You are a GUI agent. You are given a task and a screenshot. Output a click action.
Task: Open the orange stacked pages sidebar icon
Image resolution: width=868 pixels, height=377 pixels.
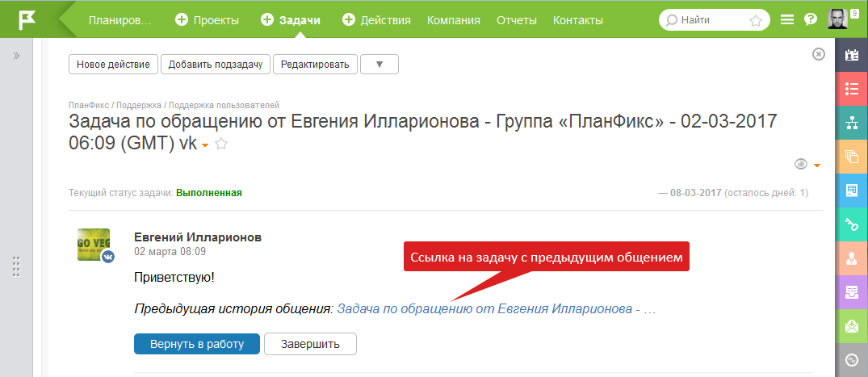[x=851, y=157]
